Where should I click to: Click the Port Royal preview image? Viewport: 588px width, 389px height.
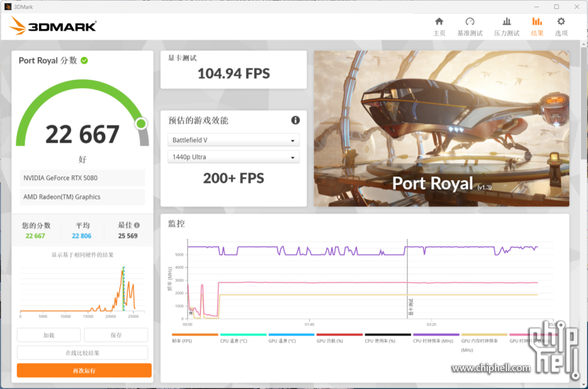pos(442,128)
